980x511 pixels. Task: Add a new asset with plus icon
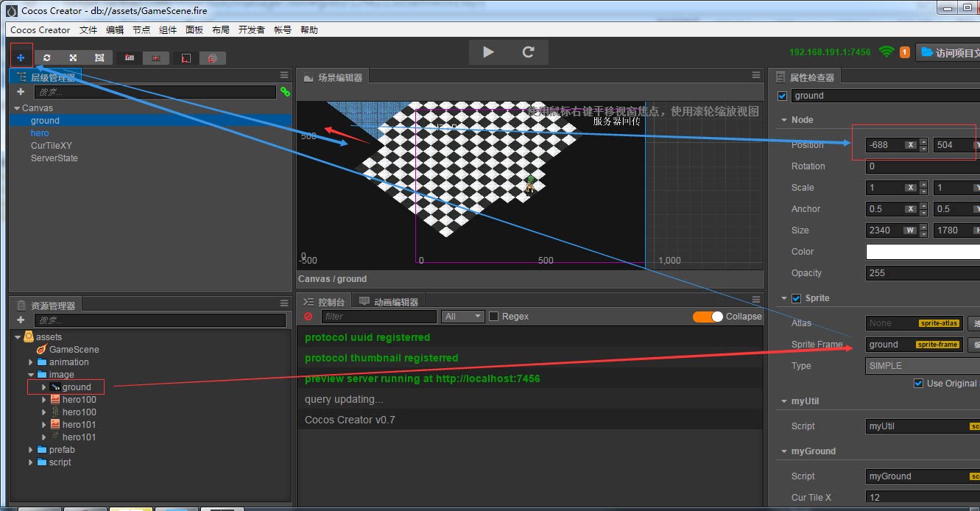click(x=21, y=320)
